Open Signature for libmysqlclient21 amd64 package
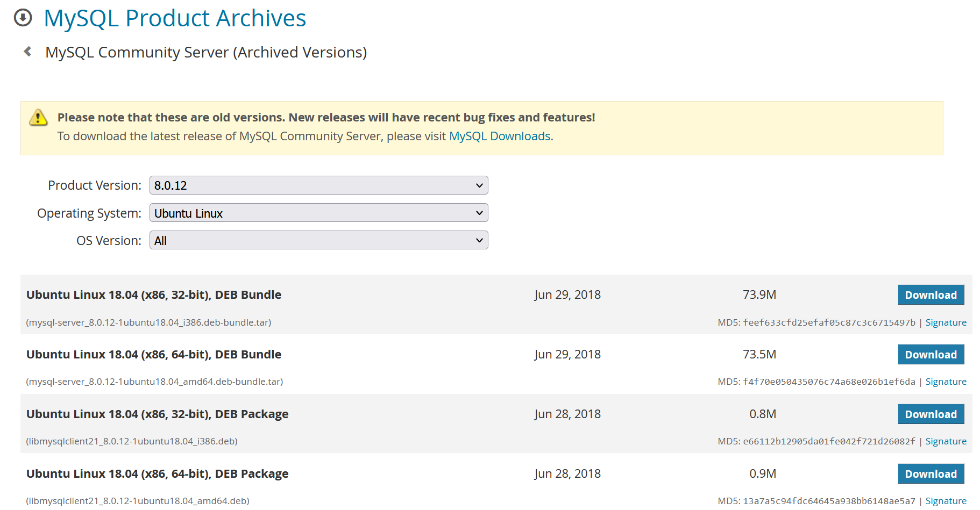Image resolution: width=980 pixels, height=510 pixels. pos(946,501)
